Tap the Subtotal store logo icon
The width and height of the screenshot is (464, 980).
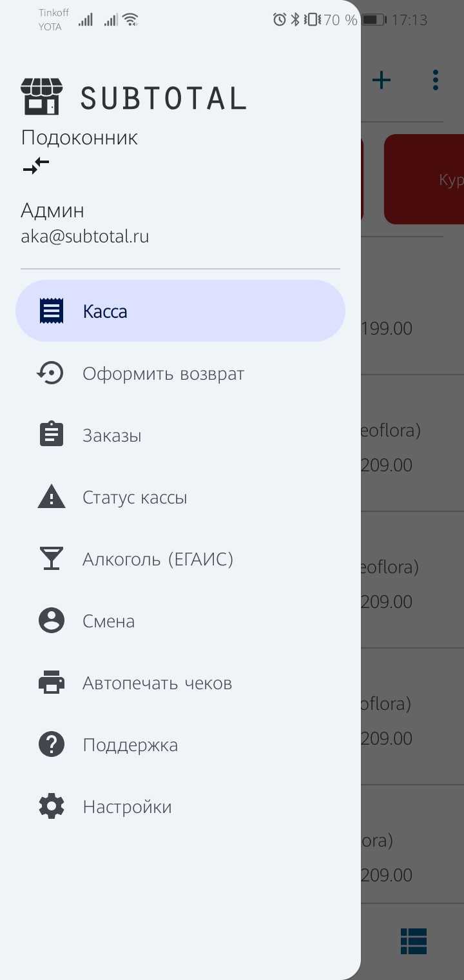[42, 96]
